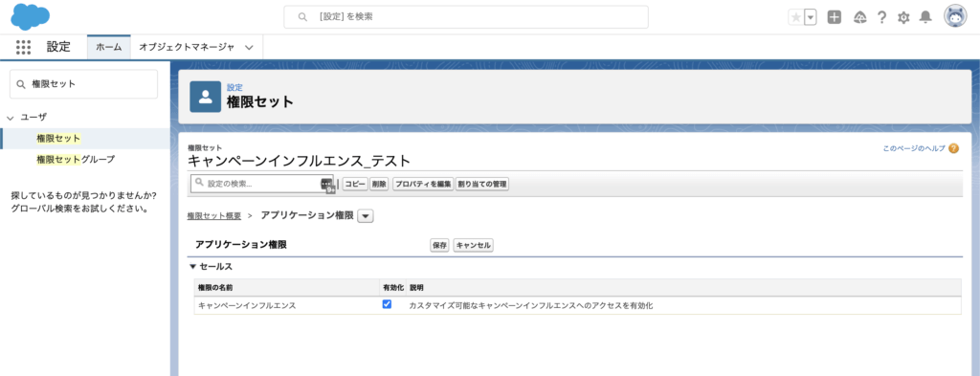Open the このページのヘルプ link
The width and height of the screenshot is (980, 376).
pyautogui.click(x=914, y=148)
